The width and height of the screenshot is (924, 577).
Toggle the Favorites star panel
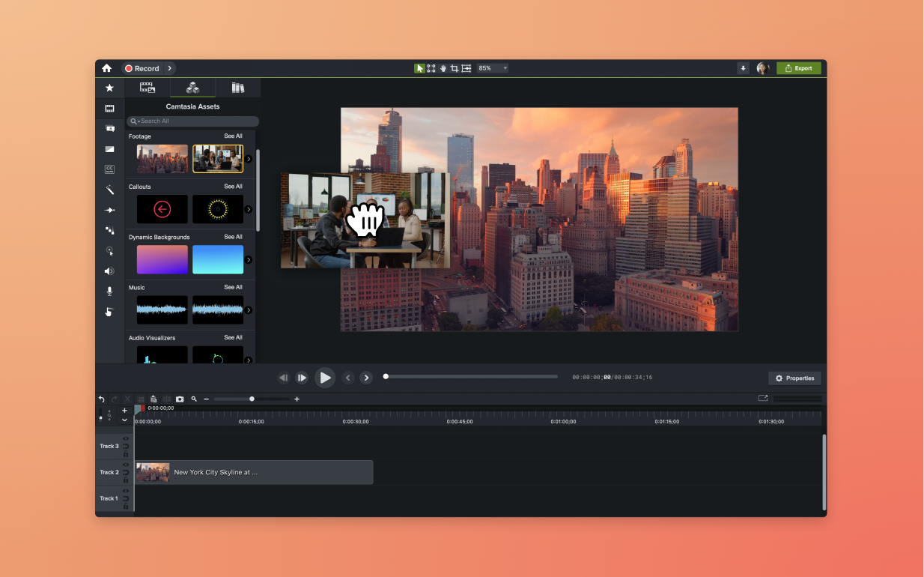pyautogui.click(x=109, y=88)
